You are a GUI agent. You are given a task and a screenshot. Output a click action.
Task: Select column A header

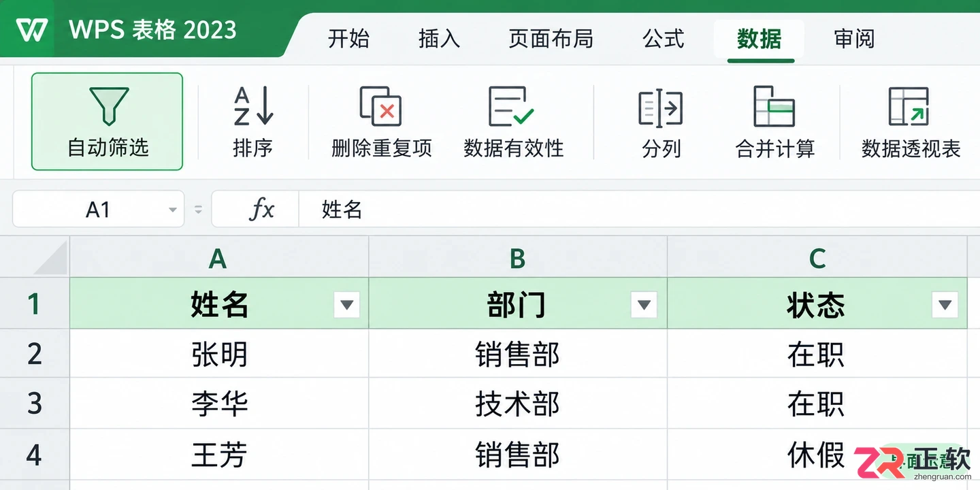tap(219, 257)
